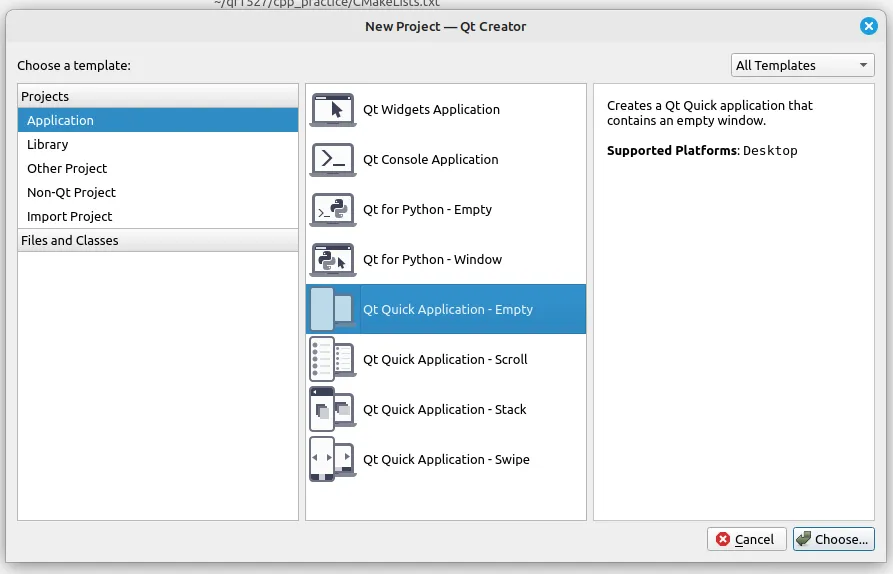Pick the Qt for Python - Window icon

pyautogui.click(x=333, y=260)
